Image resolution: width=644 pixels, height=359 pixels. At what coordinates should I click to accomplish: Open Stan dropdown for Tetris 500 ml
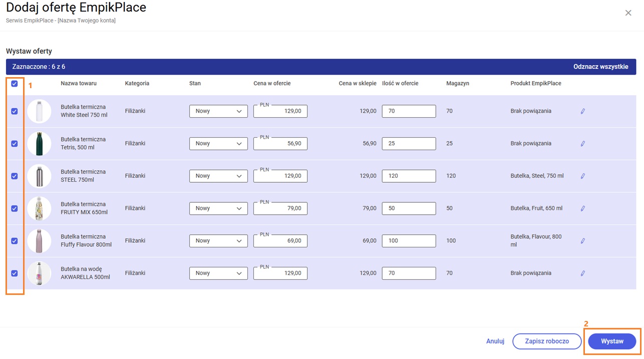(218, 144)
